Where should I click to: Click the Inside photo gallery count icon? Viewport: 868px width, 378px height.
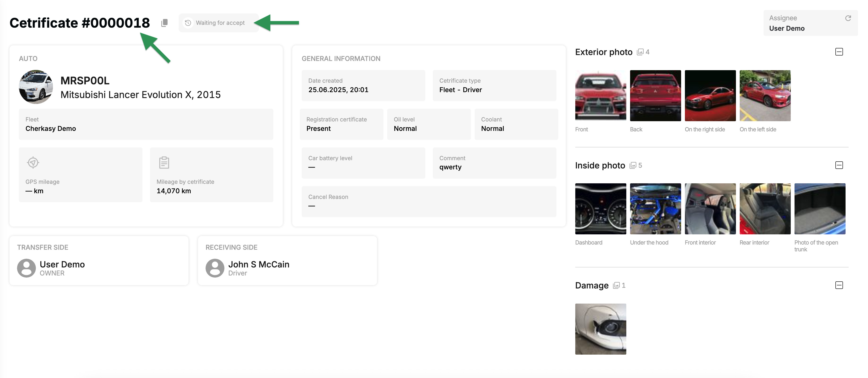tap(633, 165)
